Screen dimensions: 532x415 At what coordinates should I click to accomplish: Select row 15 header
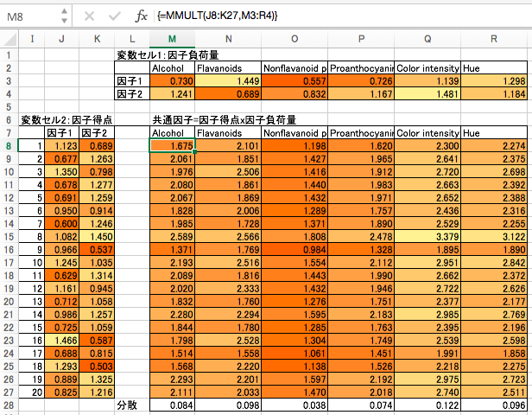(x=9, y=237)
